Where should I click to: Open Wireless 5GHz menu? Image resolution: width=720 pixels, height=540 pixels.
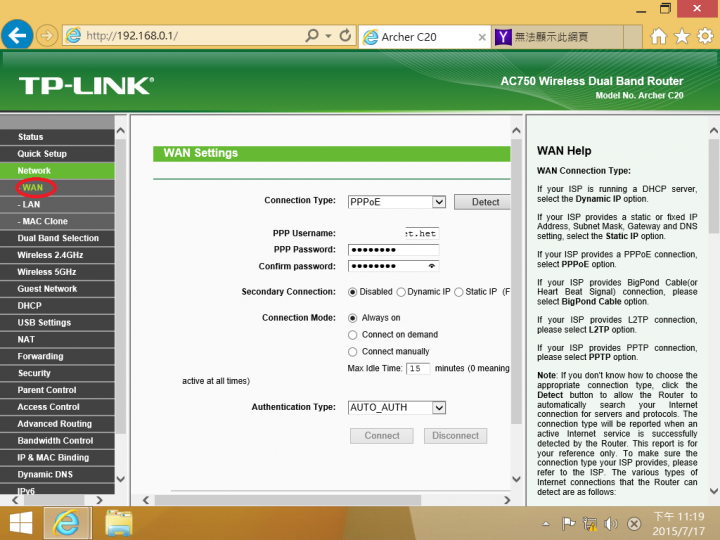[x=57, y=272]
